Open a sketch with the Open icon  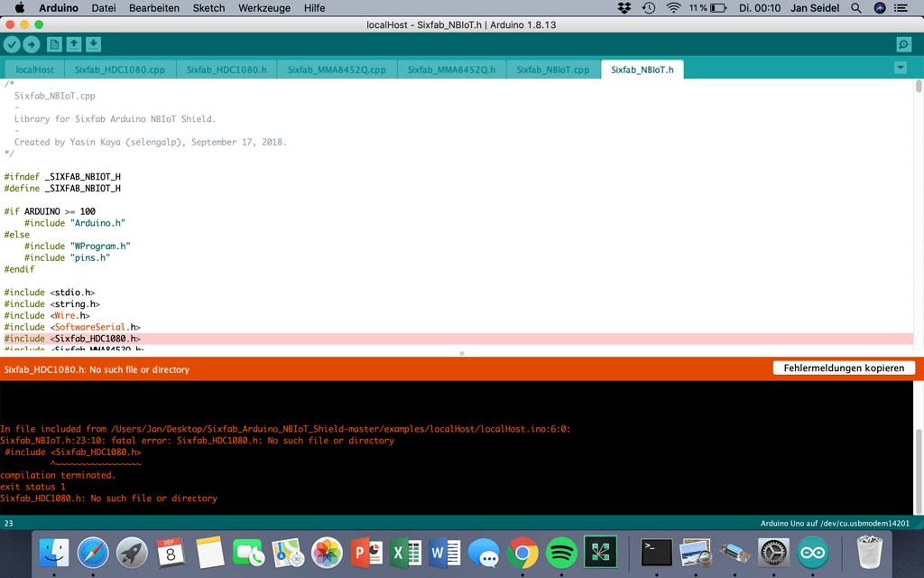74,44
